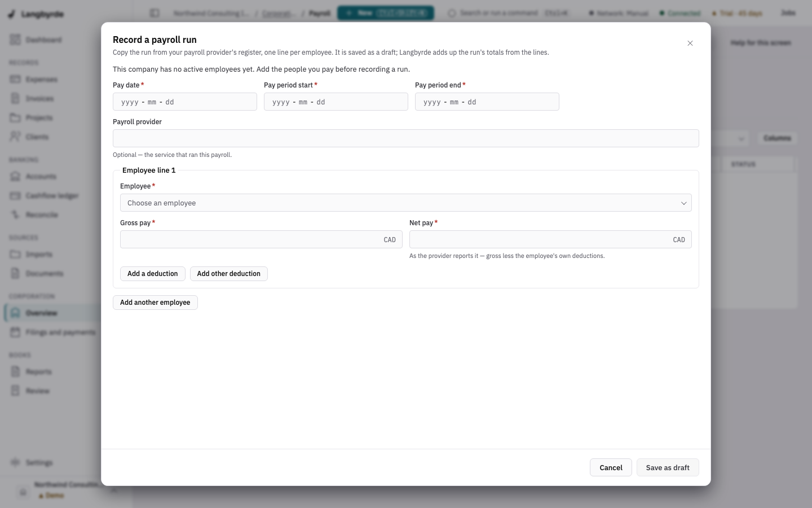The image size is (812, 508).
Task: Click the Net pay amount field
Action: [x=550, y=239]
